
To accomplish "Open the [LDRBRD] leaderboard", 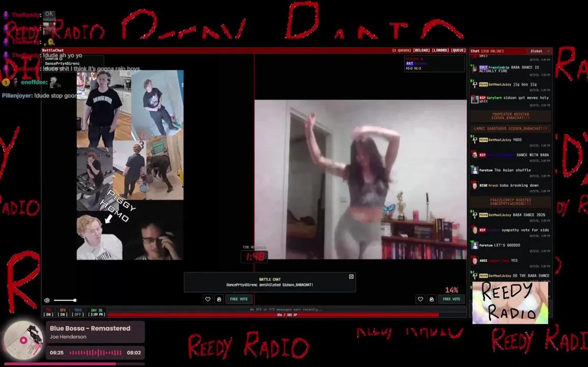I will [x=440, y=50].
